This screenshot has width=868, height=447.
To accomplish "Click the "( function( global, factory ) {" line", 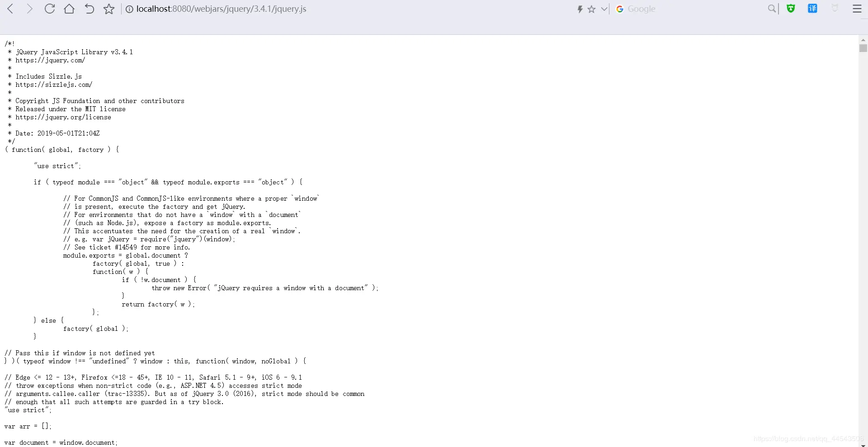I will [62, 150].
